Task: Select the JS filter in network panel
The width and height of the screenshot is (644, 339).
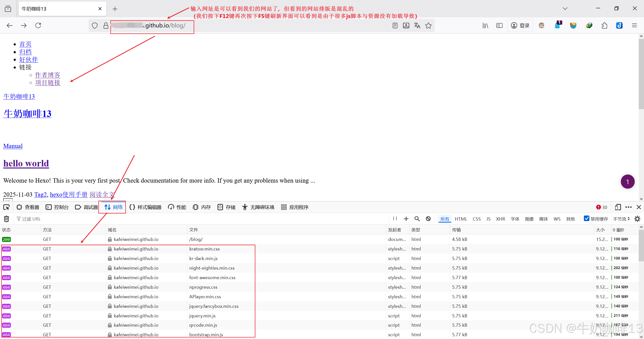Action: click(488, 219)
